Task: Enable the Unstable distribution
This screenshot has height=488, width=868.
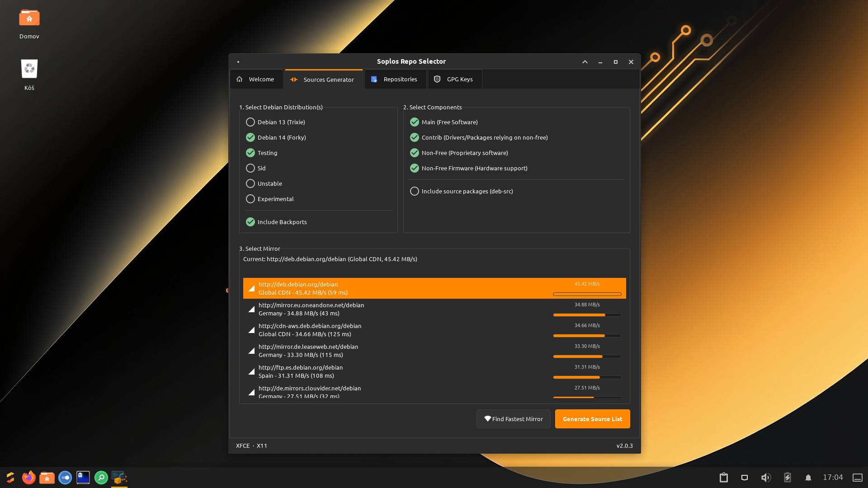Action: point(264,183)
